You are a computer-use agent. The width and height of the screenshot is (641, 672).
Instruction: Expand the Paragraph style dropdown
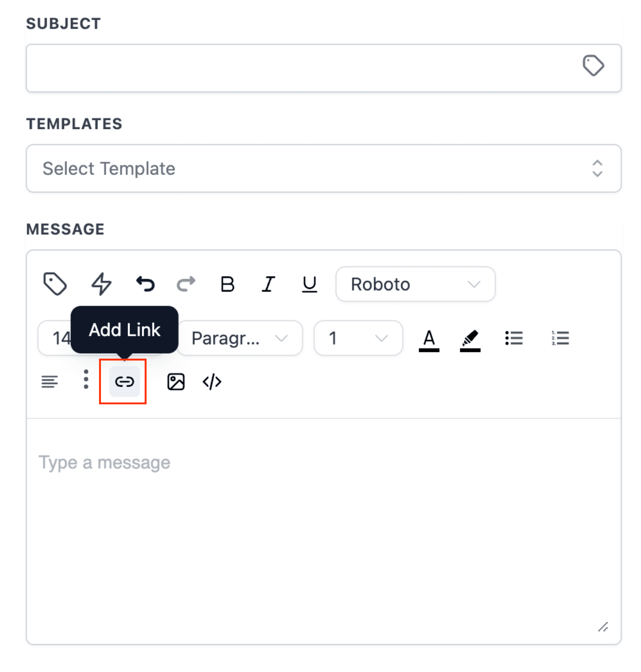point(240,338)
